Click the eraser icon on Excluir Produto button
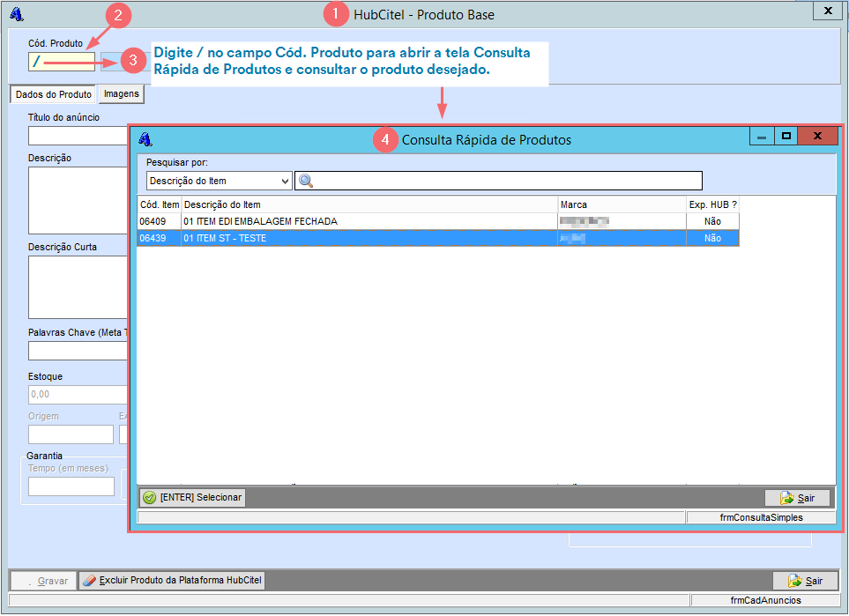This screenshot has width=849, height=616. (89, 581)
